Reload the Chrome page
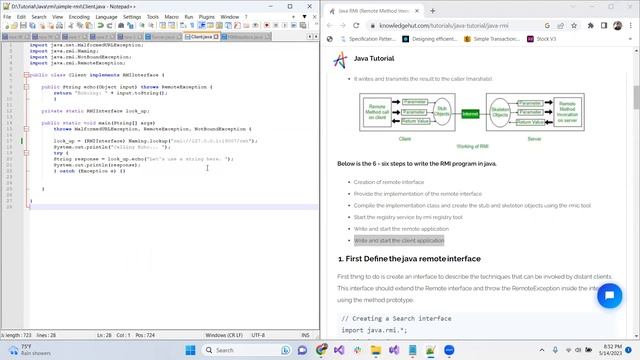The height and width of the screenshot is (360, 640). point(356,25)
